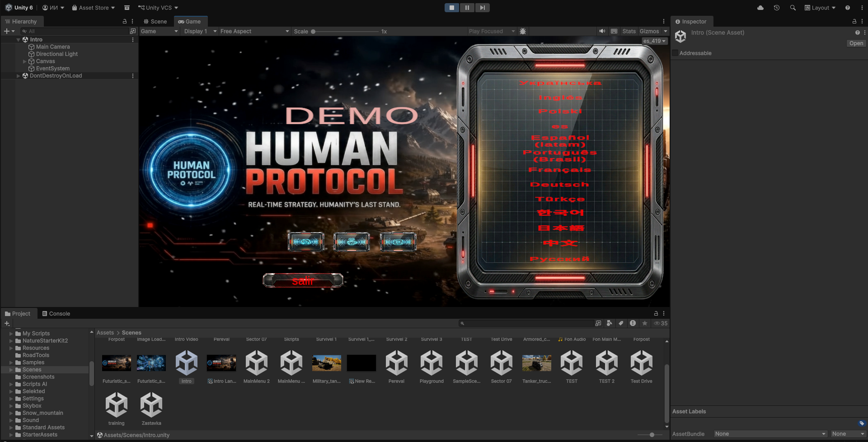Open the Play Focused dropdown
868x442 pixels.
491,31
